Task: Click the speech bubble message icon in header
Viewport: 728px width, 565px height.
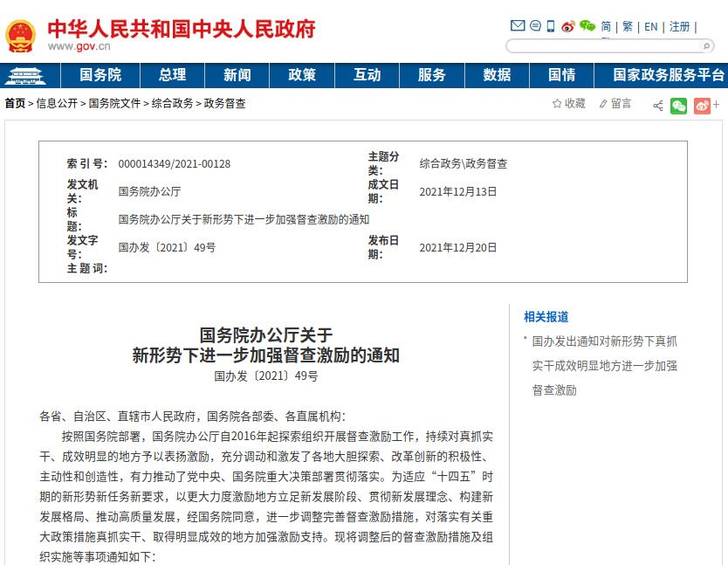Action: click(535, 26)
